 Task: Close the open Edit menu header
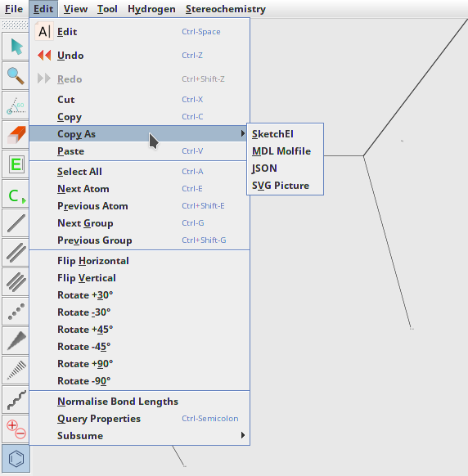(x=43, y=9)
